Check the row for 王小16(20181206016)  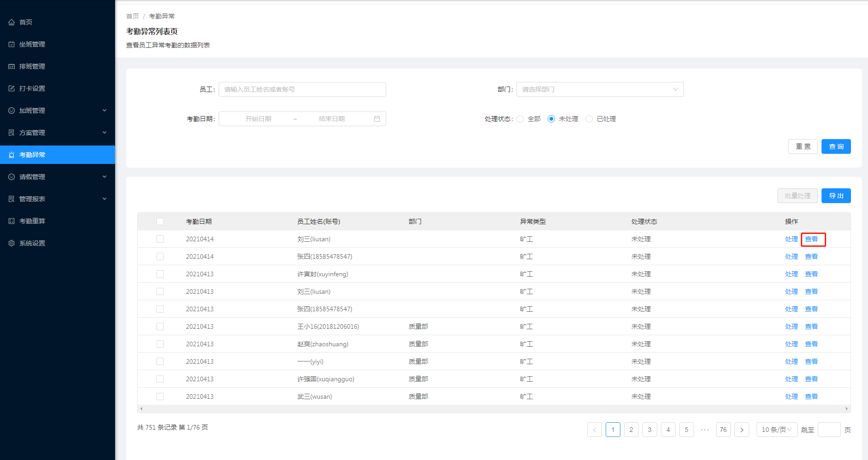pos(160,326)
